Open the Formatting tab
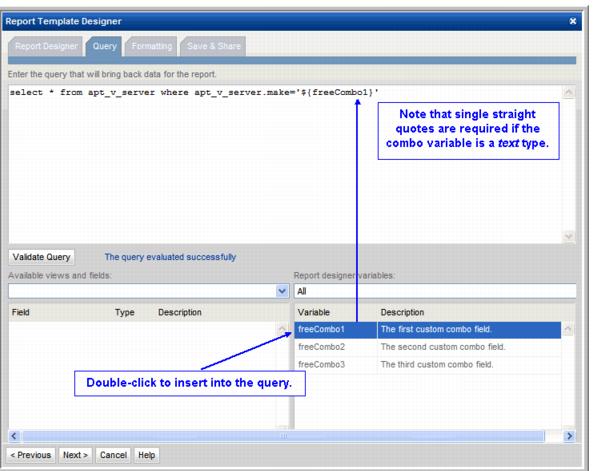The height and width of the screenshot is (471, 597). click(151, 46)
